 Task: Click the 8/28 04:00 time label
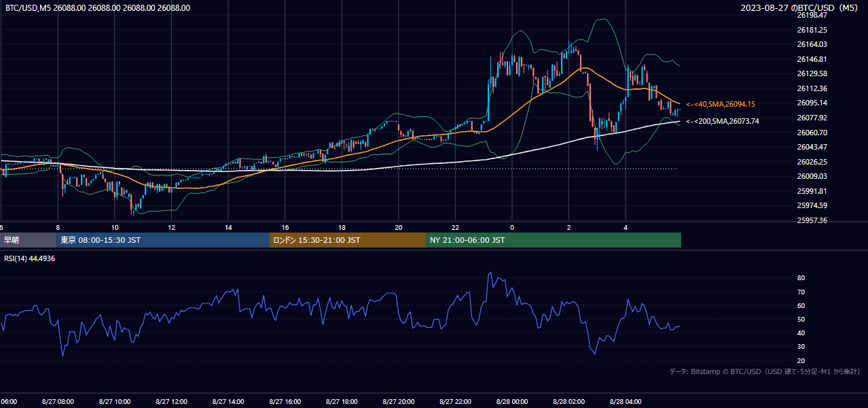[x=626, y=402]
